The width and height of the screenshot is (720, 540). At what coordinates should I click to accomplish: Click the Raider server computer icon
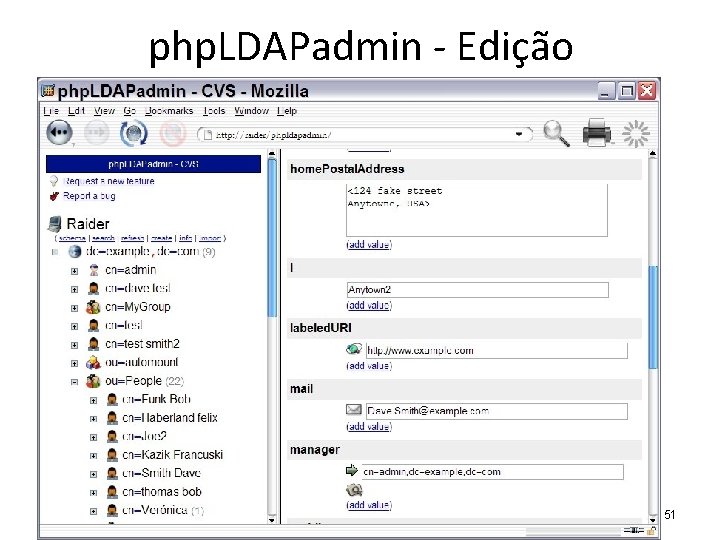click(x=55, y=224)
